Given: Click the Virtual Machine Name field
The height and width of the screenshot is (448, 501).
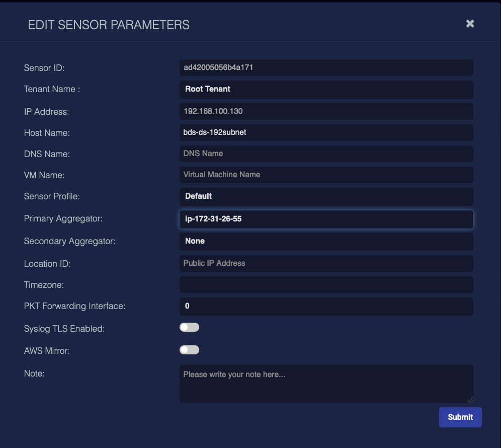Looking at the screenshot, I should pyautogui.click(x=326, y=175).
